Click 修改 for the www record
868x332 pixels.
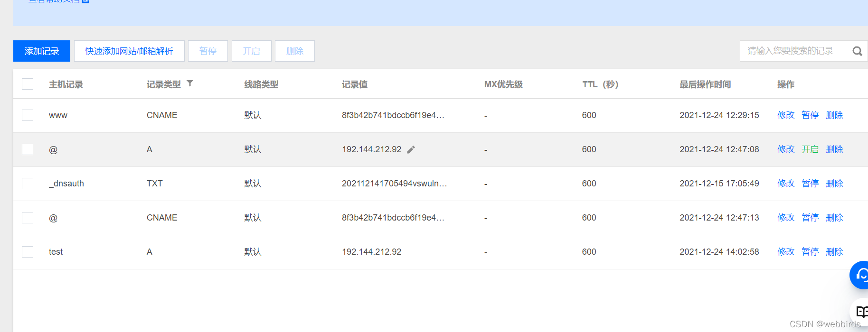pos(786,115)
